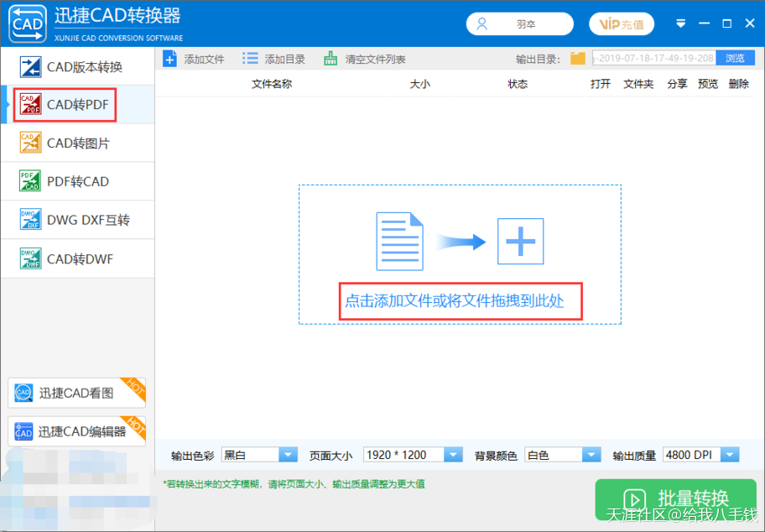Select the CAD转DWF sidebar icon
The width and height of the screenshot is (765, 532).
[x=30, y=258]
